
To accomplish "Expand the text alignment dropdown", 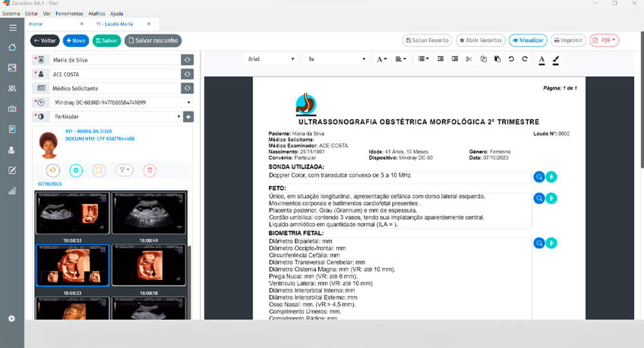I will tap(401, 59).
